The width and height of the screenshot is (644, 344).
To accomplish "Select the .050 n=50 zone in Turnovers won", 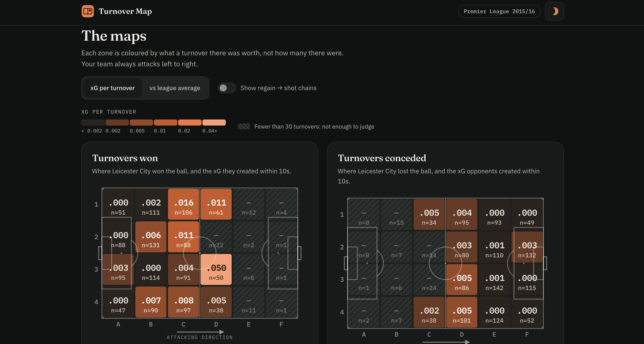I will (216, 269).
